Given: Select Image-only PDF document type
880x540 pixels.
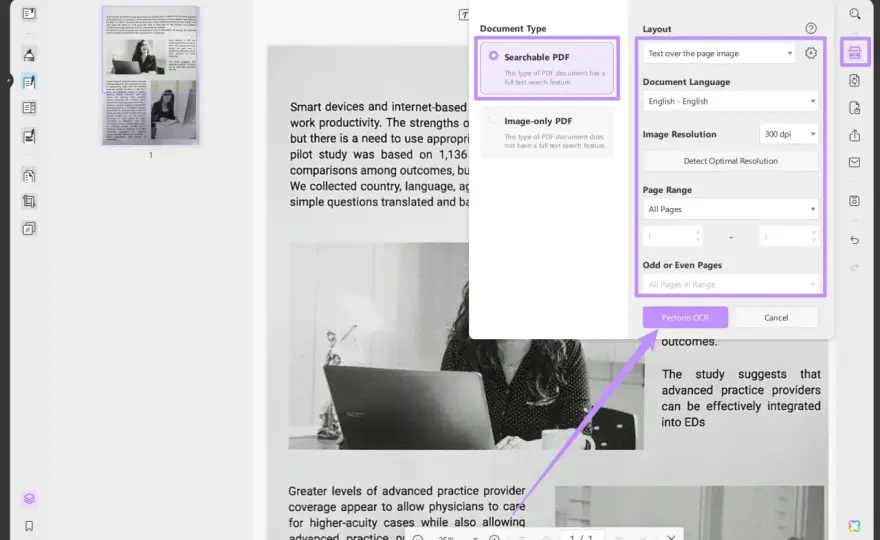Looking at the screenshot, I should [547, 132].
